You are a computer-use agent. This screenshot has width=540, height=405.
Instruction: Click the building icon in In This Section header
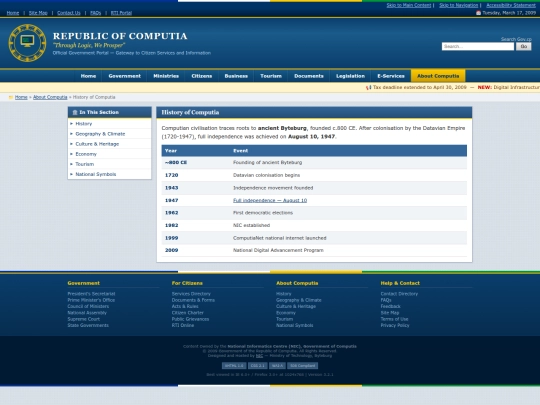(x=75, y=113)
